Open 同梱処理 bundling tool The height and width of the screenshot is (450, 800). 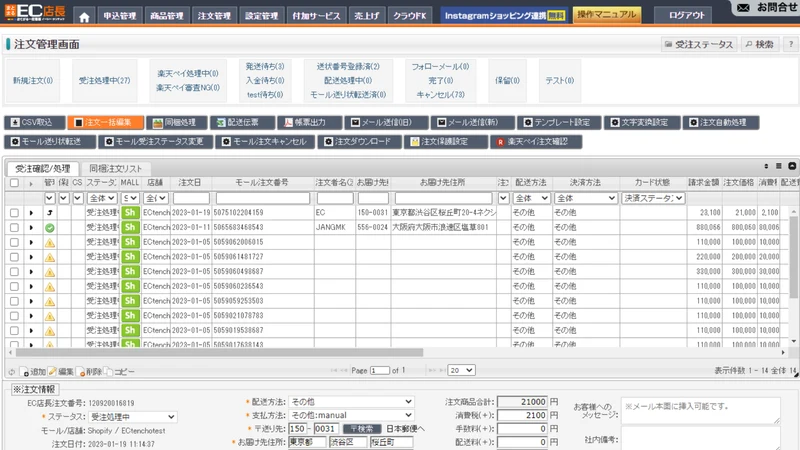tap(177, 122)
